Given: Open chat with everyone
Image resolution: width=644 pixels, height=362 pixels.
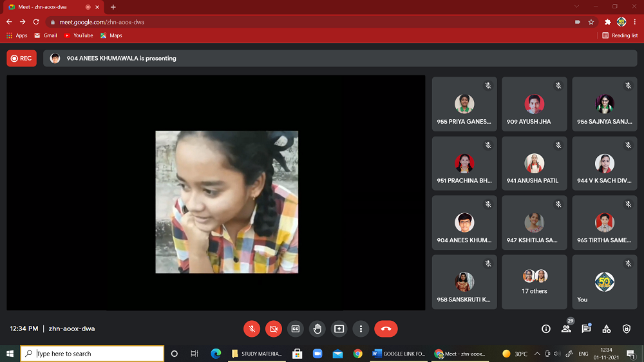Looking at the screenshot, I should click(586, 329).
